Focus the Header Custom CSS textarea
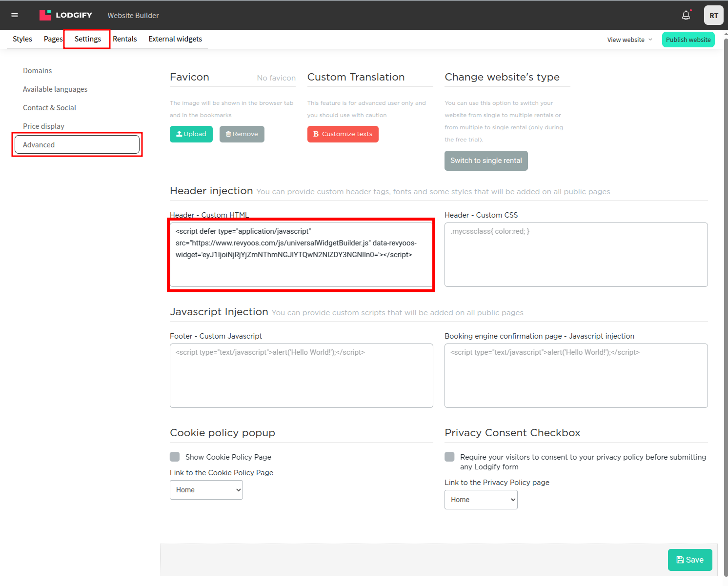This screenshot has width=728, height=586. click(x=576, y=255)
